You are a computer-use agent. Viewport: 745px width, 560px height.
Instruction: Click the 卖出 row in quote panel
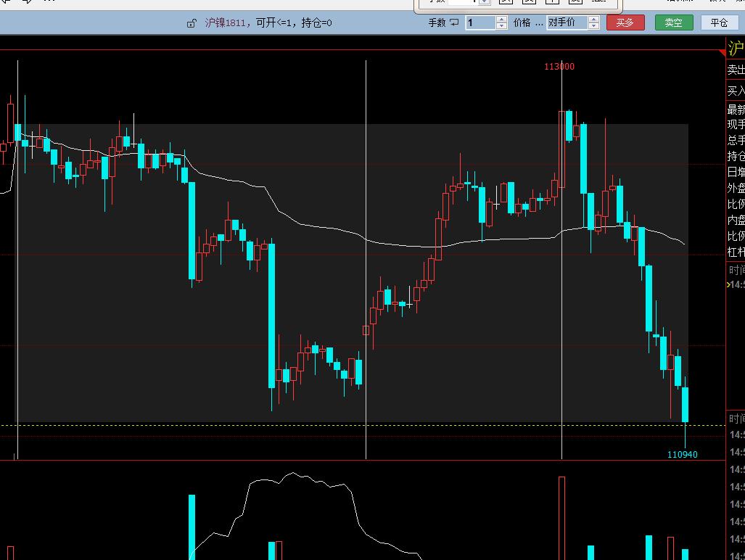tap(736, 70)
